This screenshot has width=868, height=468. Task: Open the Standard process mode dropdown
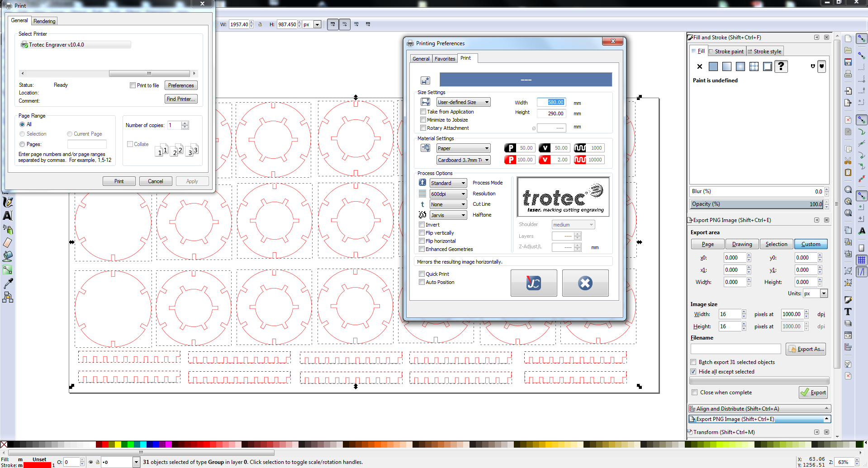[x=448, y=183]
